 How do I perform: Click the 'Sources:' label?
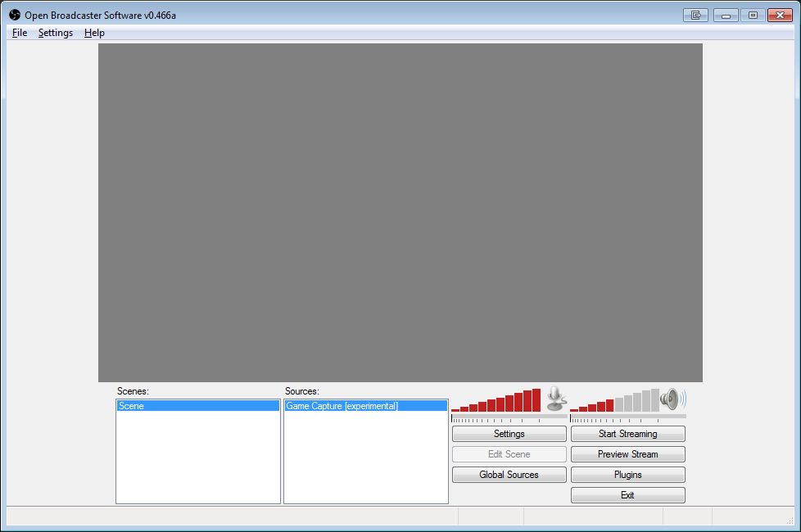[x=302, y=391]
